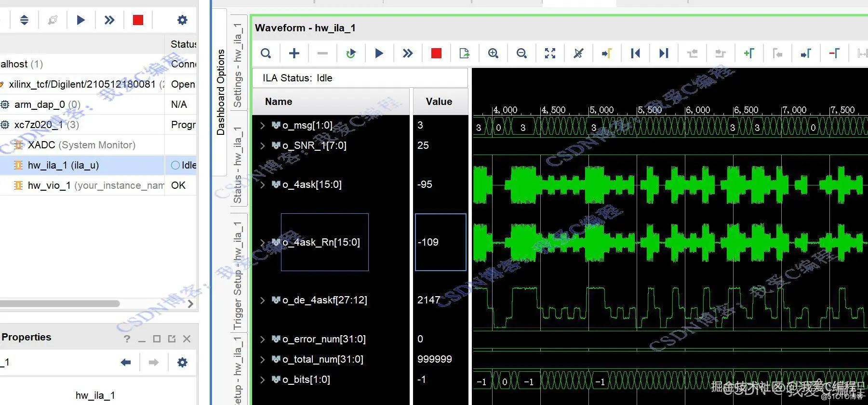Click the Export ILA data icon

465,53
